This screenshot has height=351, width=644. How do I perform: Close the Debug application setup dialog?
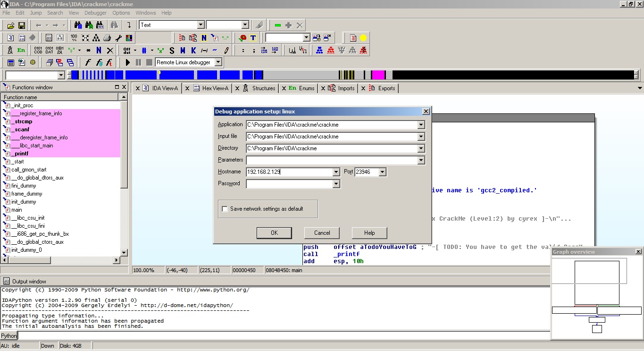click(426, 111)
